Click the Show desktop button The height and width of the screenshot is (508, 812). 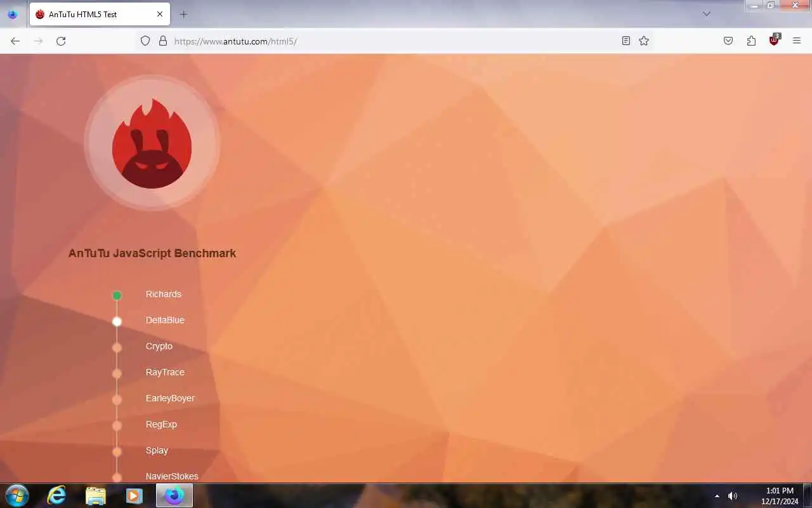coord(808,495)
